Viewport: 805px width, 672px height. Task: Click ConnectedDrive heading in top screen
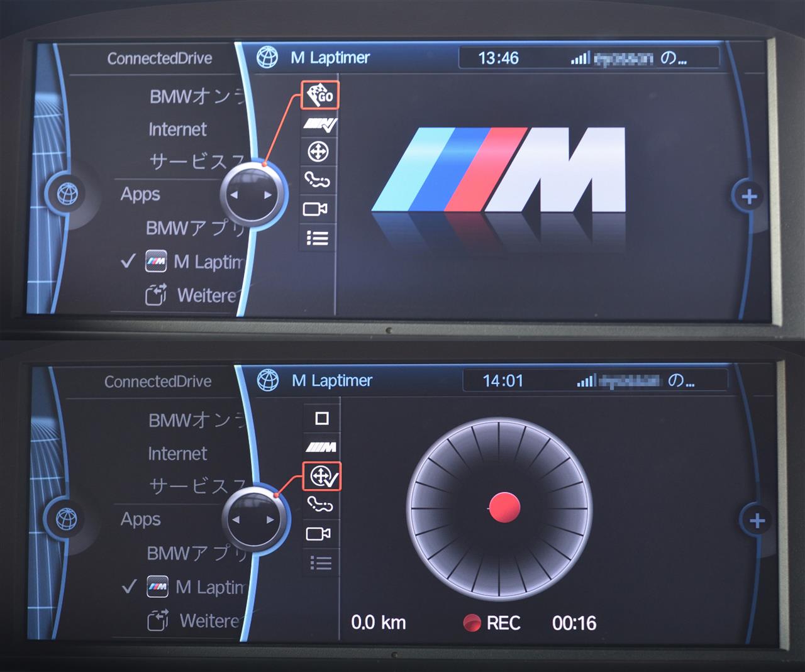(x=160, y=58)
